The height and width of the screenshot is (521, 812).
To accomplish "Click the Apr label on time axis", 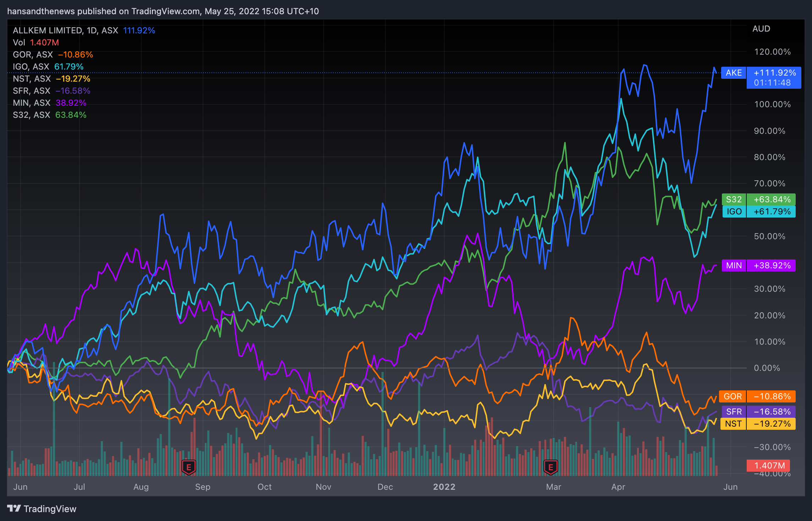I will click(x=618, y=487).
